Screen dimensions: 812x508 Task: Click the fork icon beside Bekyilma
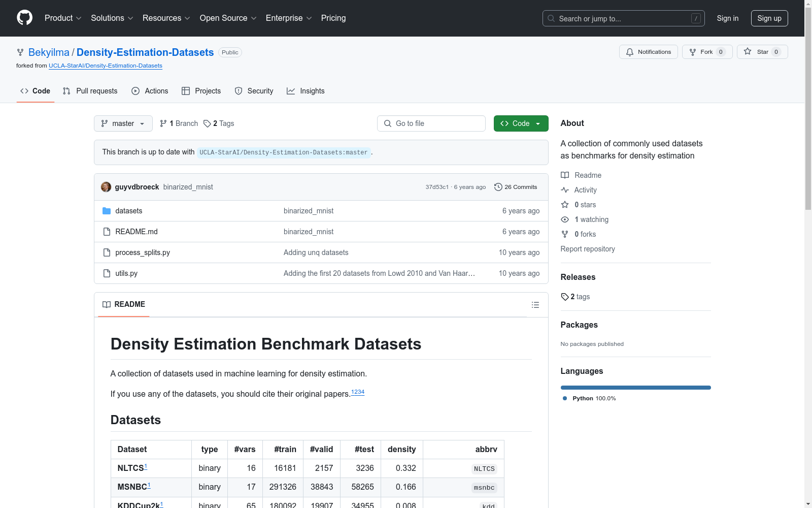point(20,52)
